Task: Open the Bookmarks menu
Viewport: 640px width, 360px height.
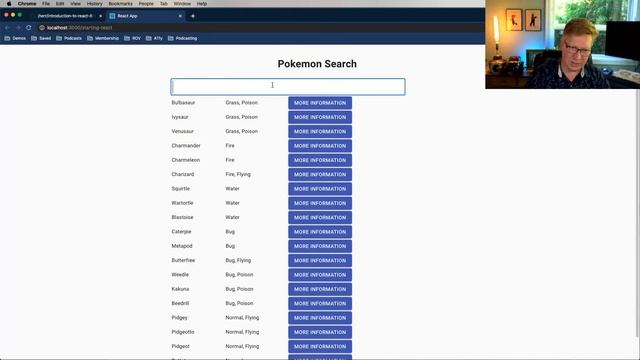Action: click(120, 4)
